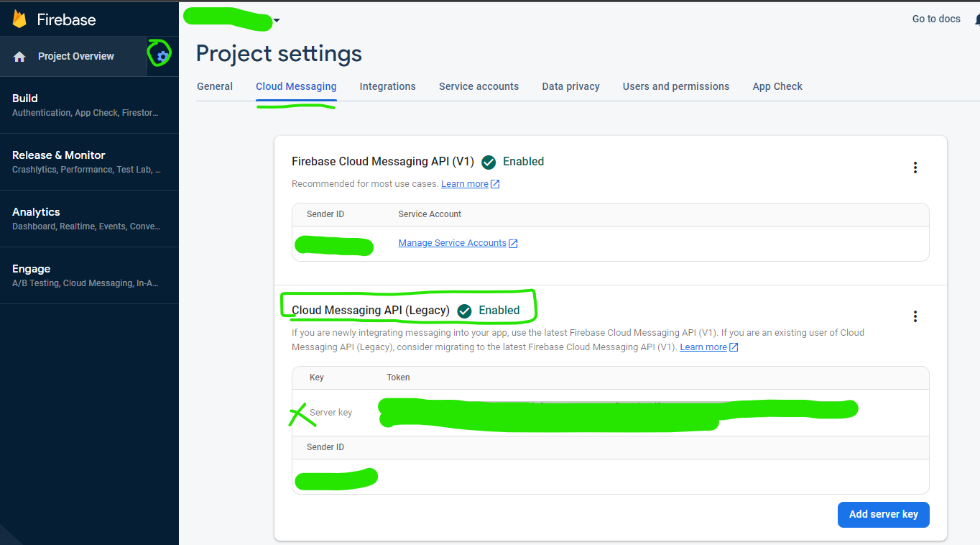Go to Service accounts tab
The image size is (980, 545).
point(479,86)
